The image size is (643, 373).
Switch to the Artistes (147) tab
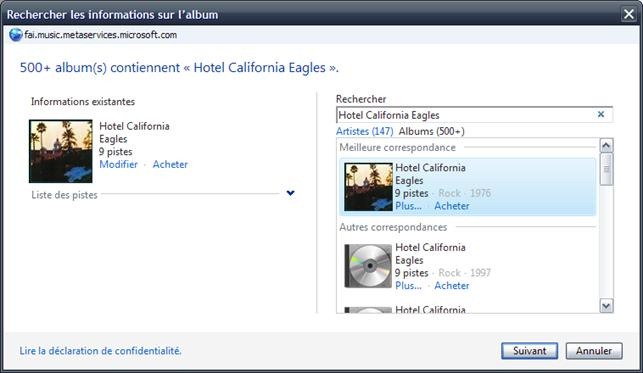pyautogui.click(x=365, y=131)
